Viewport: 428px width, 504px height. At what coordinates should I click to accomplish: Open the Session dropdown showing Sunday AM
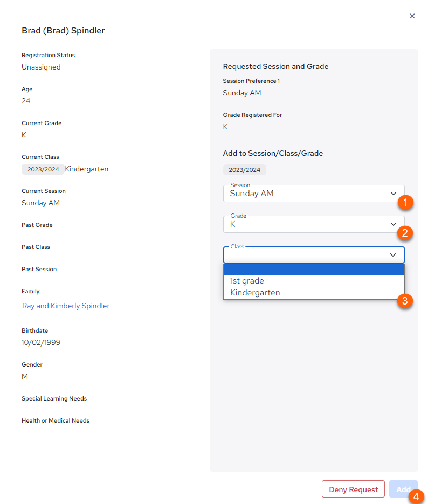pos(314,194)
